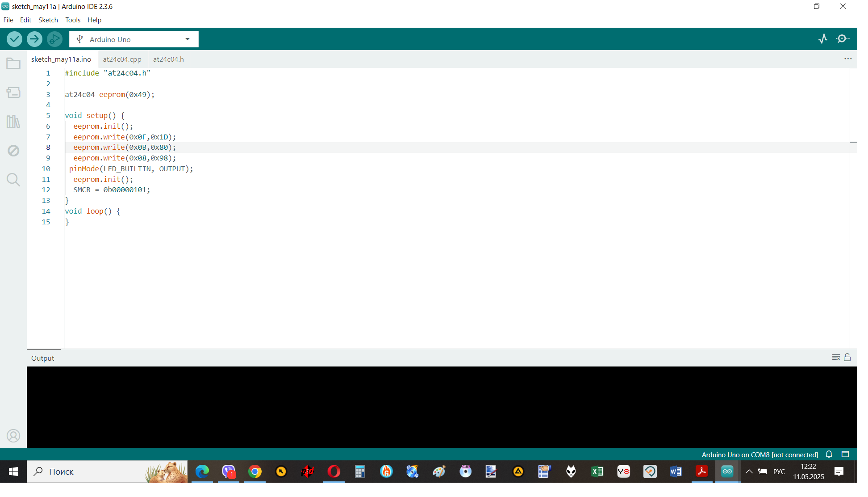Click the eeprom(0x49) declaration line

click(x=109, y=94)
